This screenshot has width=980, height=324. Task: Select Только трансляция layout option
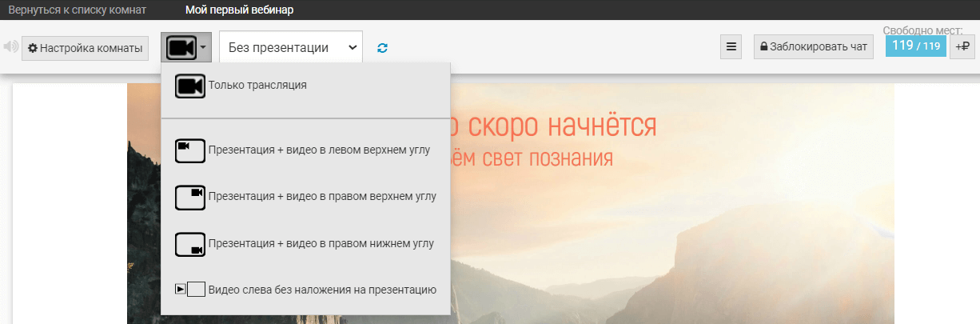(257, 85)
